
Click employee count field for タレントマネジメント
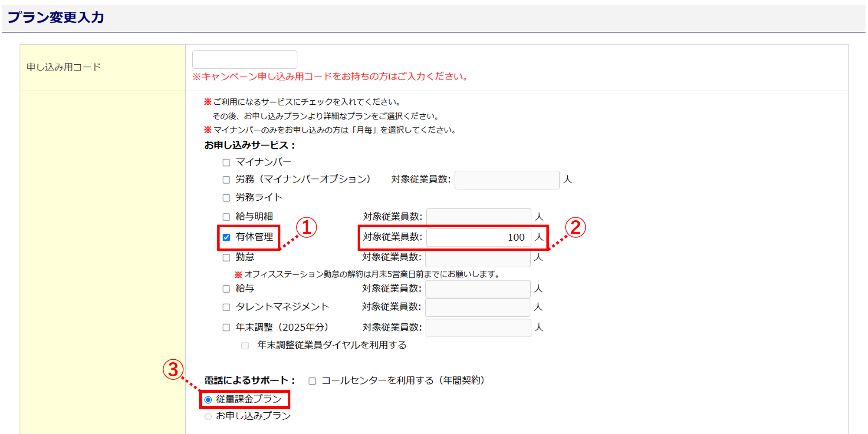click(478, 308)
